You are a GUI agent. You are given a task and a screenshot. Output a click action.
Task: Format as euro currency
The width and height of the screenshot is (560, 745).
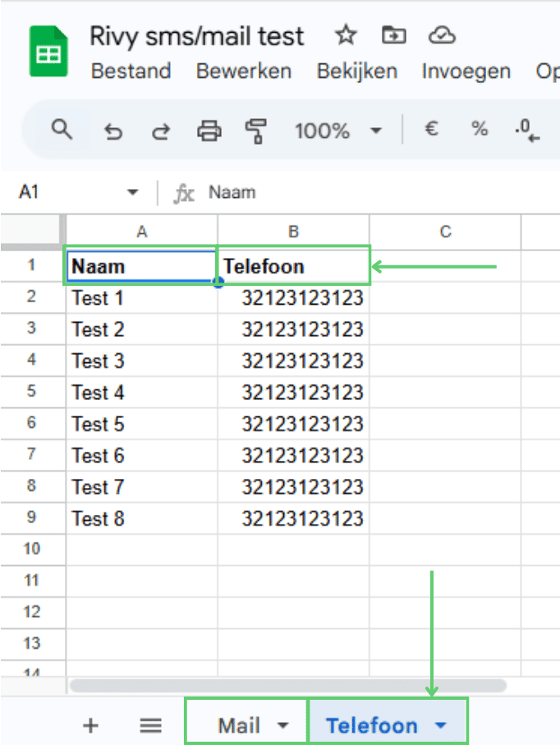point(430,129)
